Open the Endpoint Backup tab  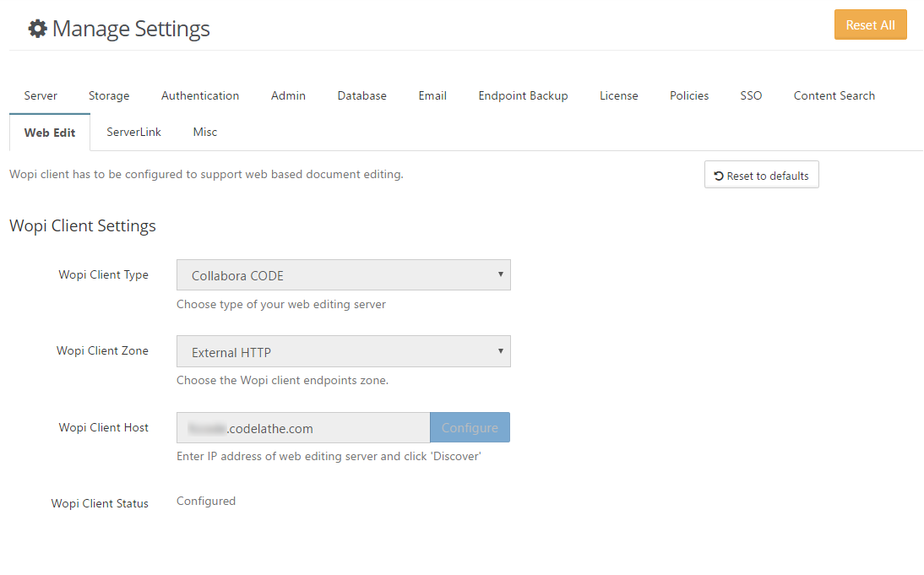point(523,95)
